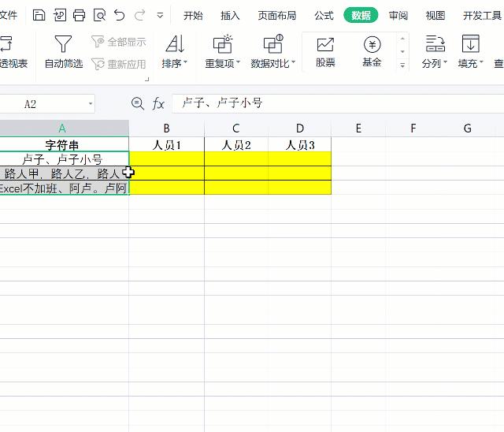Switch to the 审阅 tab
Image resolution: width=504 pixels, height=432 pixels.
[x=398, y=15]
